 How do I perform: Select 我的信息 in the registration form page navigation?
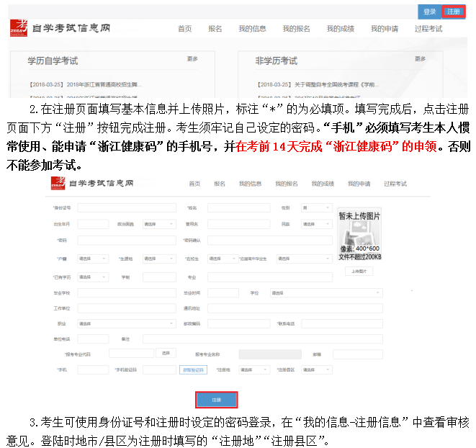point(250,184)
